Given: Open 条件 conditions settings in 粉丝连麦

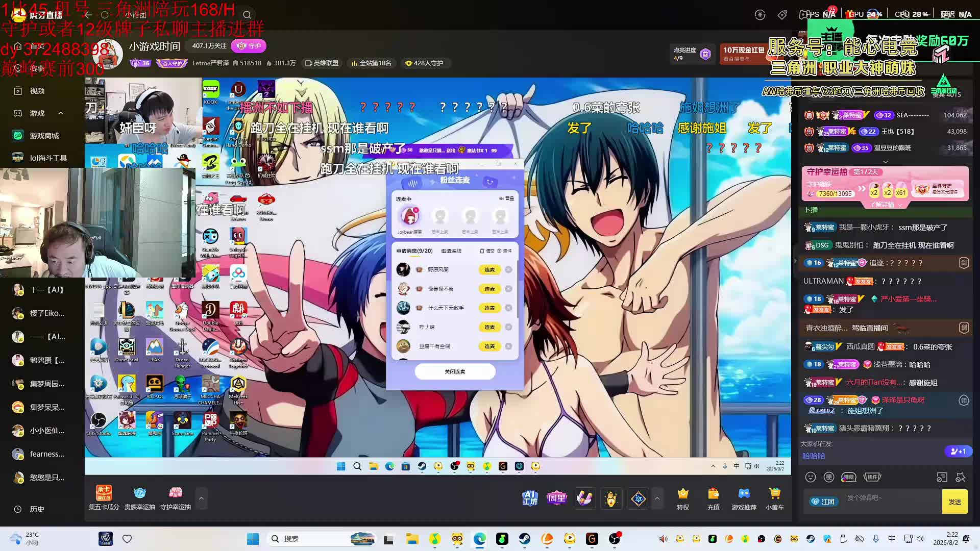Looking at the screenshot, I should pos(504,251).
